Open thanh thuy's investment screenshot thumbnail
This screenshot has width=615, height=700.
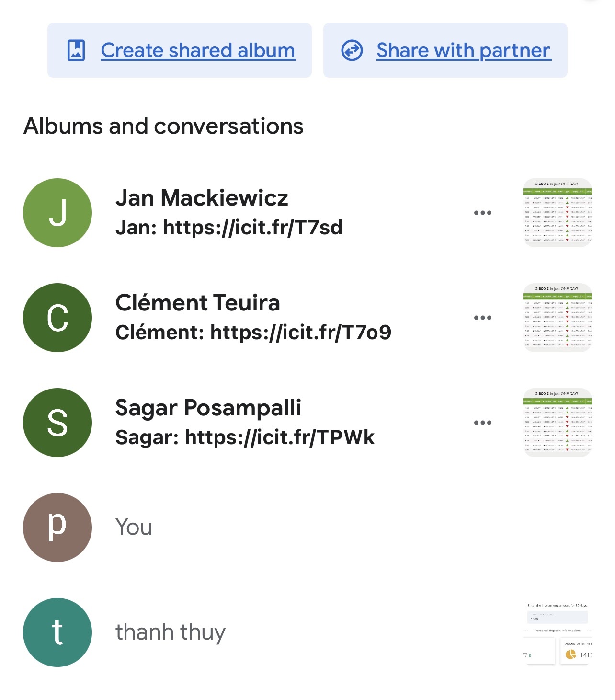(558, 632)
